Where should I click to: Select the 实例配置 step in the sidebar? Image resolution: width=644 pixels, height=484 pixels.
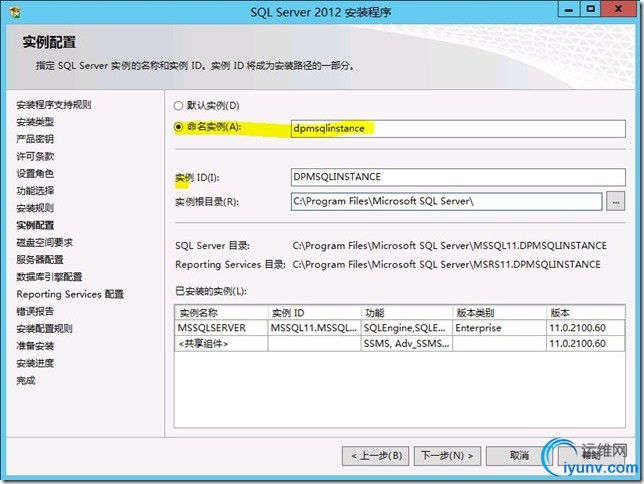(35, 226)
